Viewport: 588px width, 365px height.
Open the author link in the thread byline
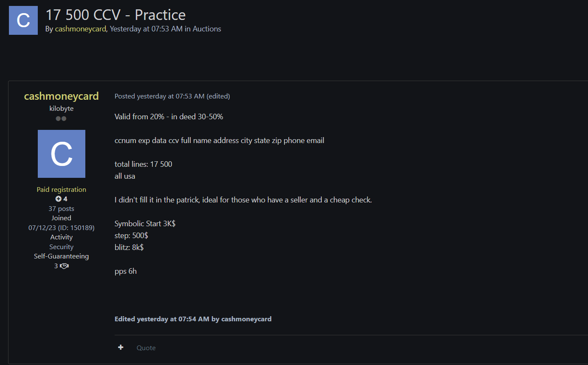click(80, 29)
